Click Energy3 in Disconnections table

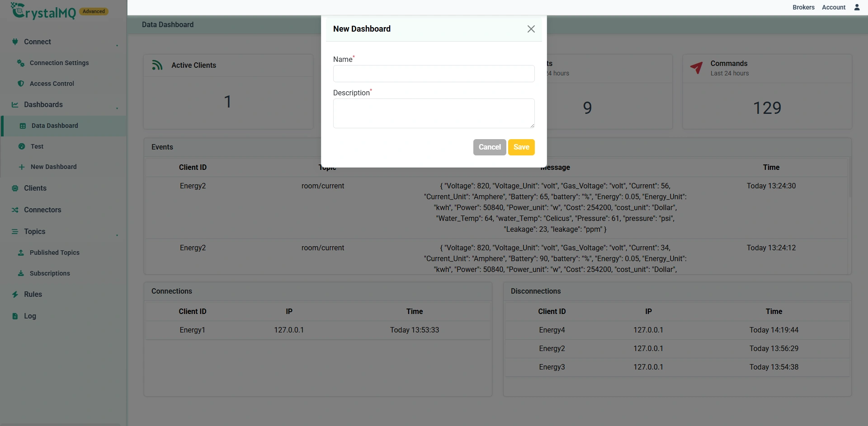[552, 367]
